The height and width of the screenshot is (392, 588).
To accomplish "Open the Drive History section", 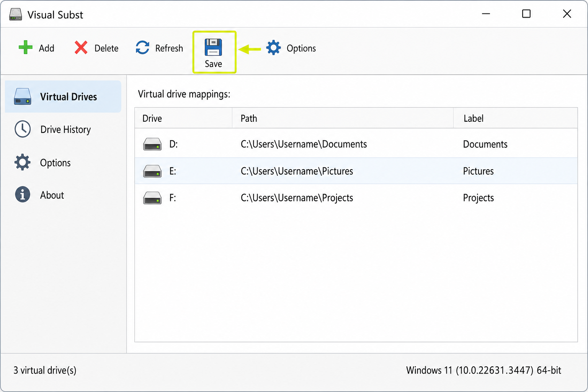I will 63,129.
